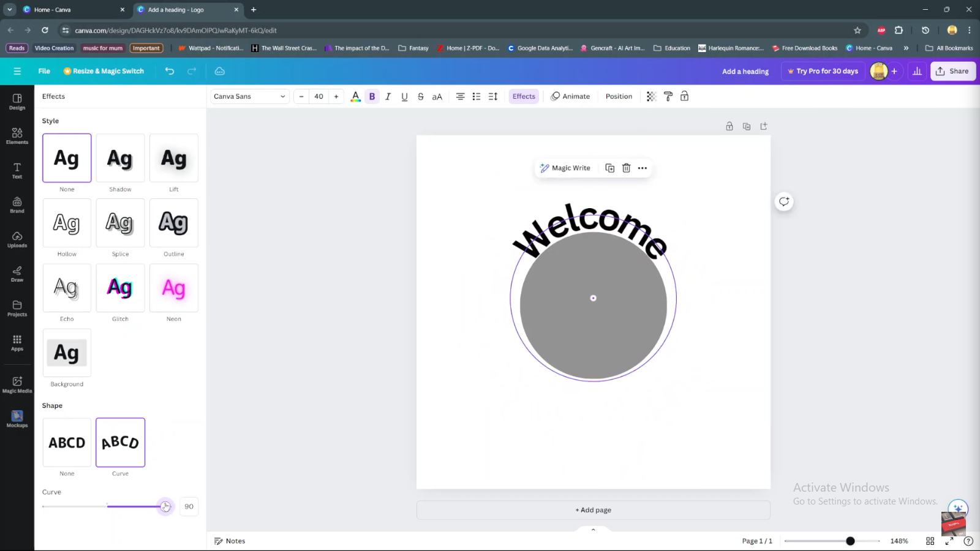
Task: Apply the Splice text style
Action: click(120, 223)
